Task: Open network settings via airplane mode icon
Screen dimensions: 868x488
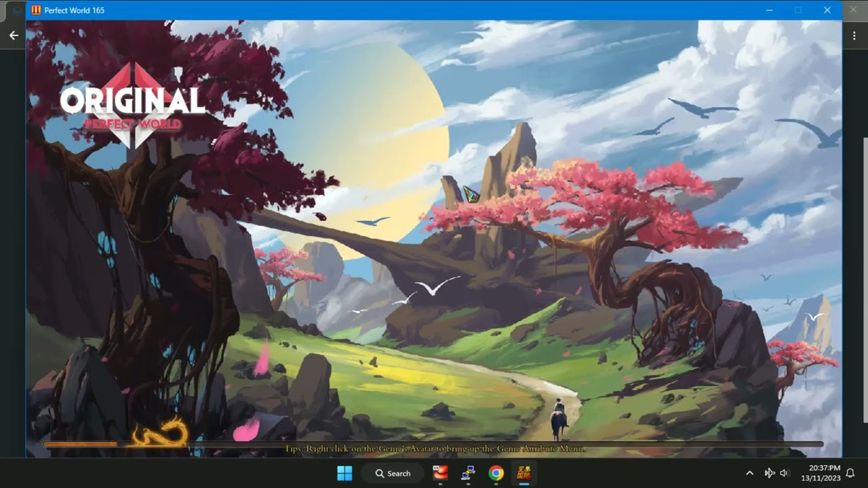Action: (x=770, y=473)
